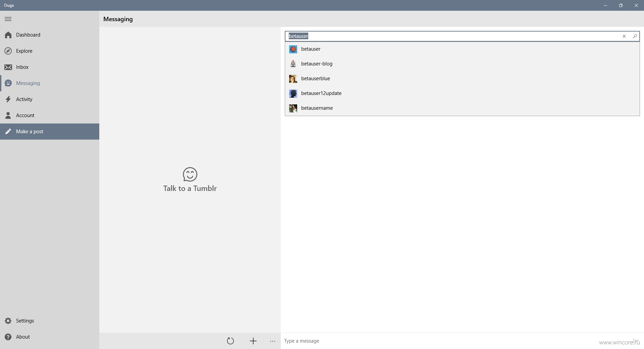
Task: Select the betauser12update suggestion
Action: [x=462, y=93]
